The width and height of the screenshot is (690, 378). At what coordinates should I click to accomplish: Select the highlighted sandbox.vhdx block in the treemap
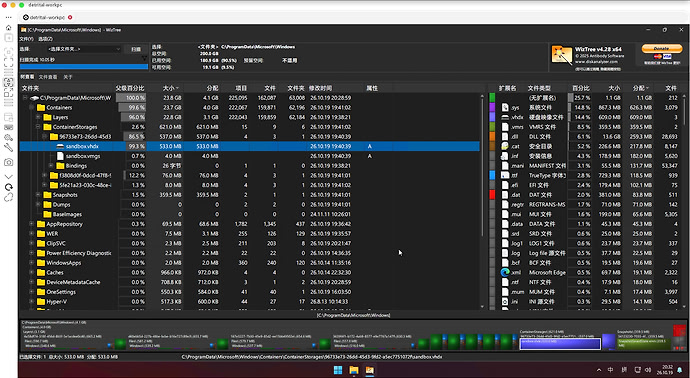click(560, 344)
